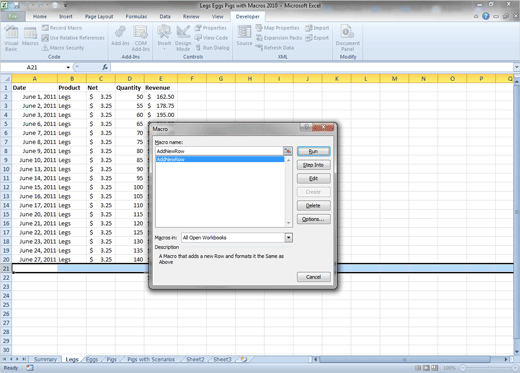This screenshot has height=373, width=520.
Task: Expand the formula bar
Action: tap(516, 67)
